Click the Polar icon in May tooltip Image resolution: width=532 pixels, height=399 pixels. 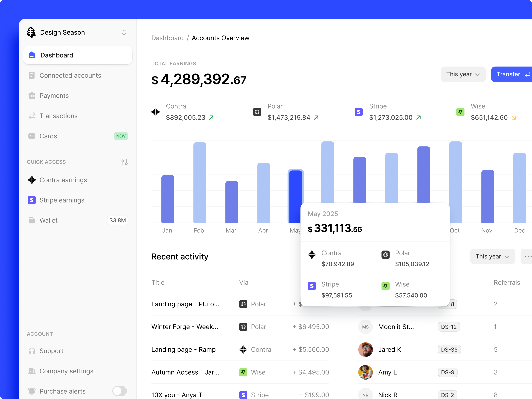[386, 255]
